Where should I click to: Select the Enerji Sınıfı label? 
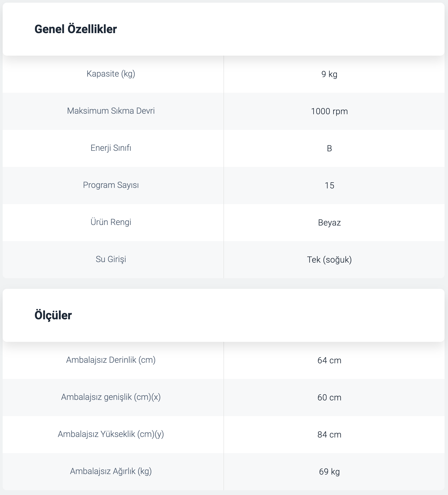[x=111, y=148]
